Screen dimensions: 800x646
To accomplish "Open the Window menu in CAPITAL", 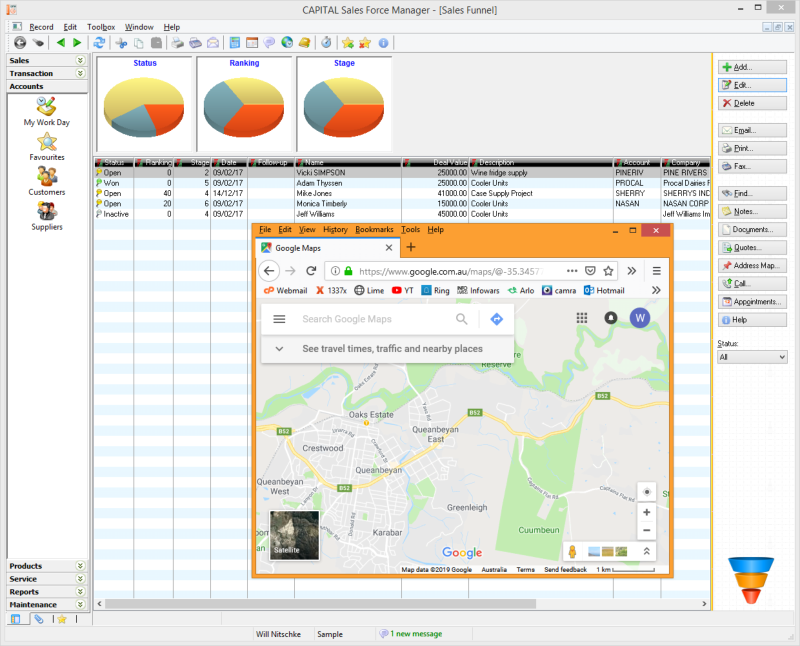I will click(139, 27).
